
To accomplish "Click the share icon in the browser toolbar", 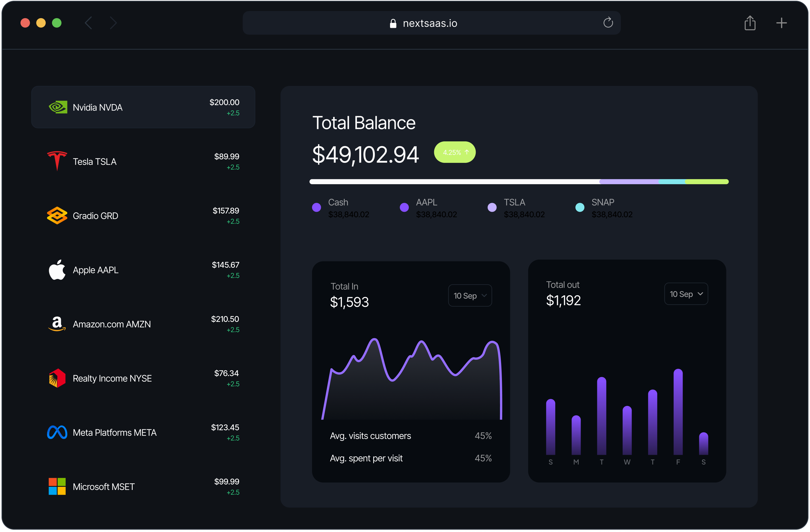I will pos(750,23).
